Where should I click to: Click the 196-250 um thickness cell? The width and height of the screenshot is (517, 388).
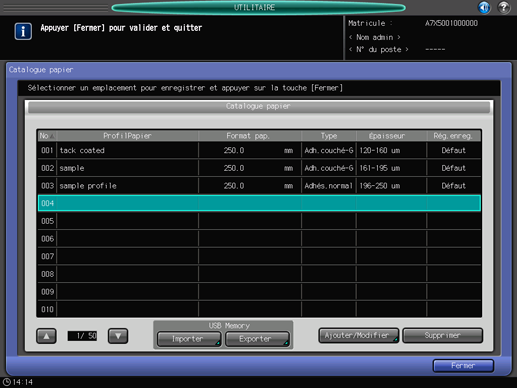391,186
